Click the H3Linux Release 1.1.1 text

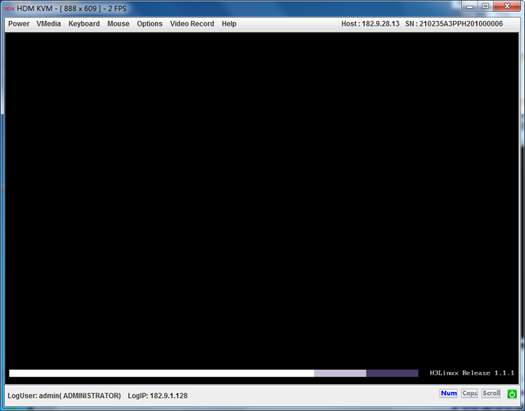tap(472, 373)
